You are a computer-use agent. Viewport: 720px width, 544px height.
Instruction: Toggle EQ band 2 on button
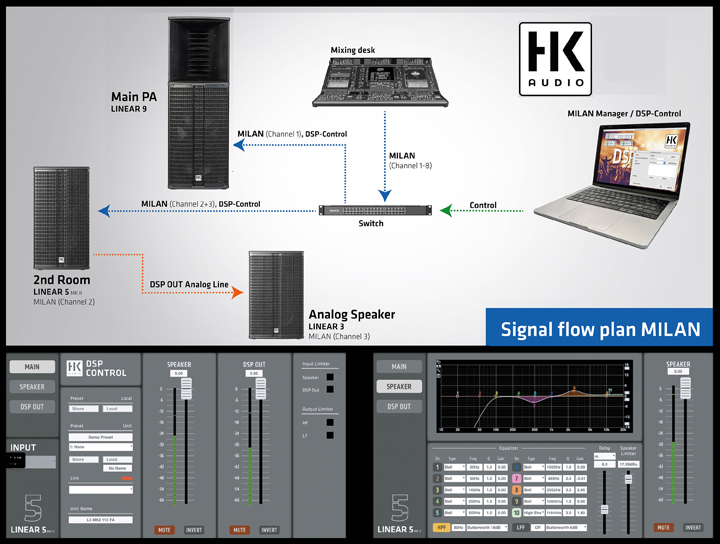coord(438,478)
